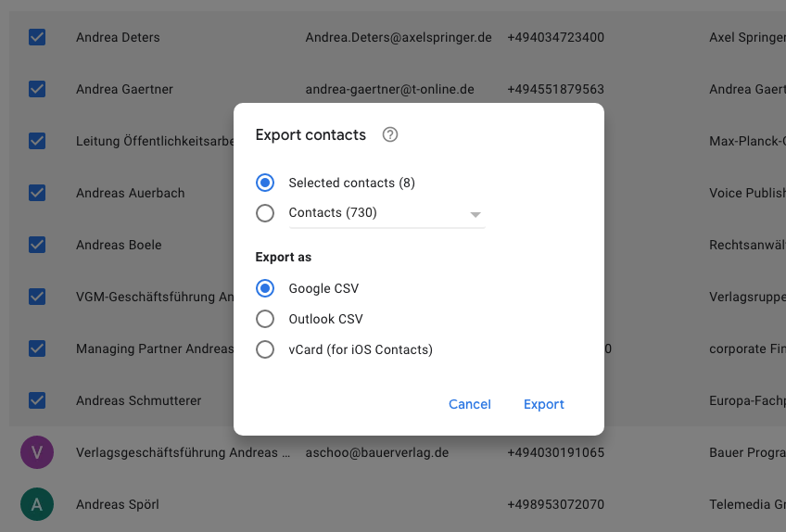The image size is (786, 532).
Task: Deselect the Andreas Auerbach checkbox
Action: (x=37, y=193)
